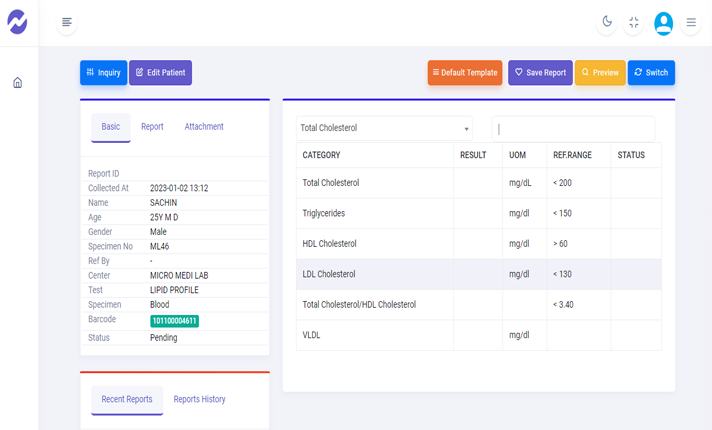Click the app logo icon
Viewport: 712px width, 430px height.
17,22
